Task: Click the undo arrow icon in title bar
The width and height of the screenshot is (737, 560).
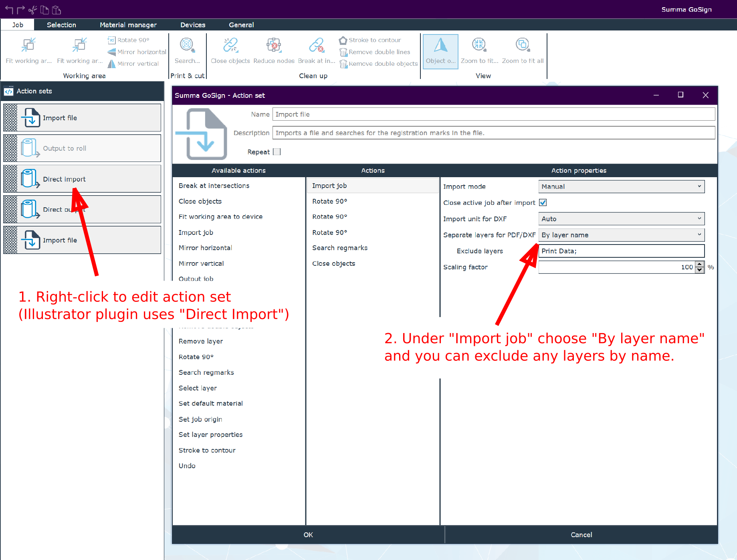Action: (x=9, y=10)
